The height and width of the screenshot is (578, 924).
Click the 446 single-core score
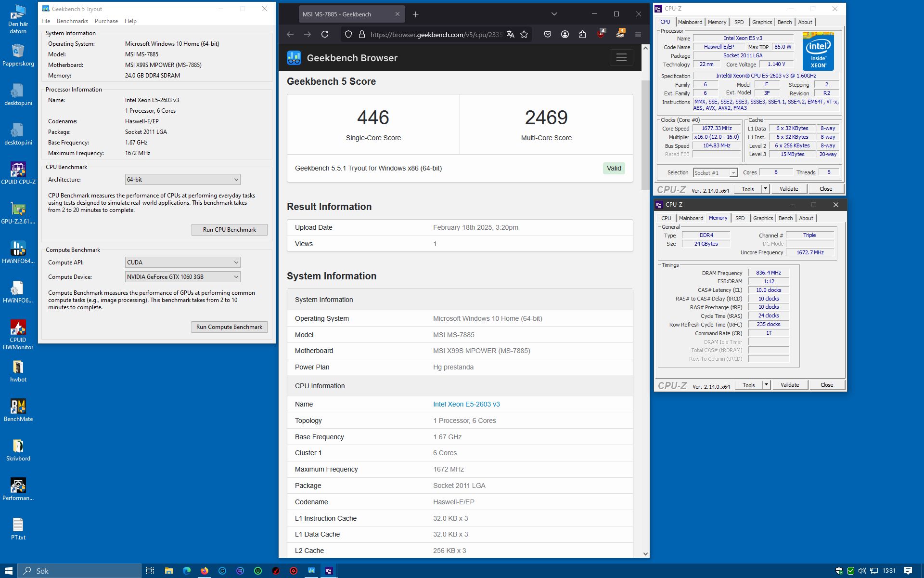[x=373, y=118]
